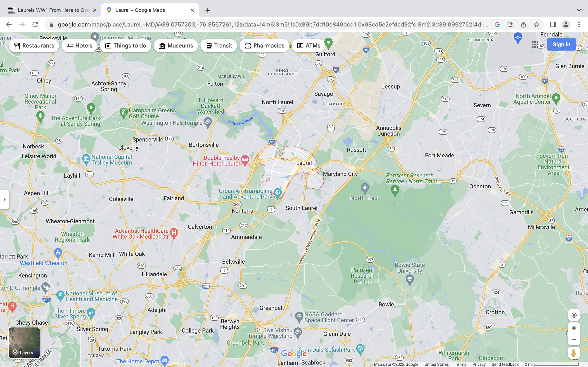Switch map view via Layers thumbnail
This screenshot has width=588, height=367.
pos(24,343)
